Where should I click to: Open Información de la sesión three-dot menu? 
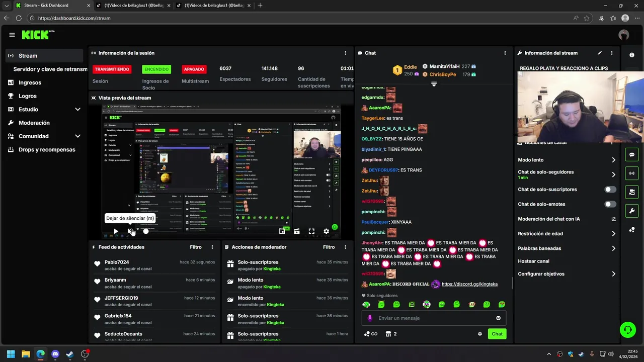tap(345, 53)
